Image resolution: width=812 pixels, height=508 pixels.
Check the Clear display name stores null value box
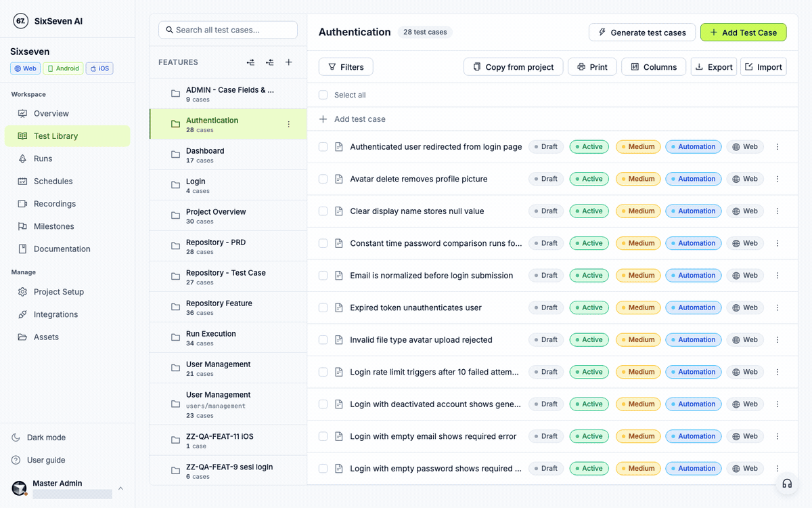pyautogui.click(x=323, y=211)
